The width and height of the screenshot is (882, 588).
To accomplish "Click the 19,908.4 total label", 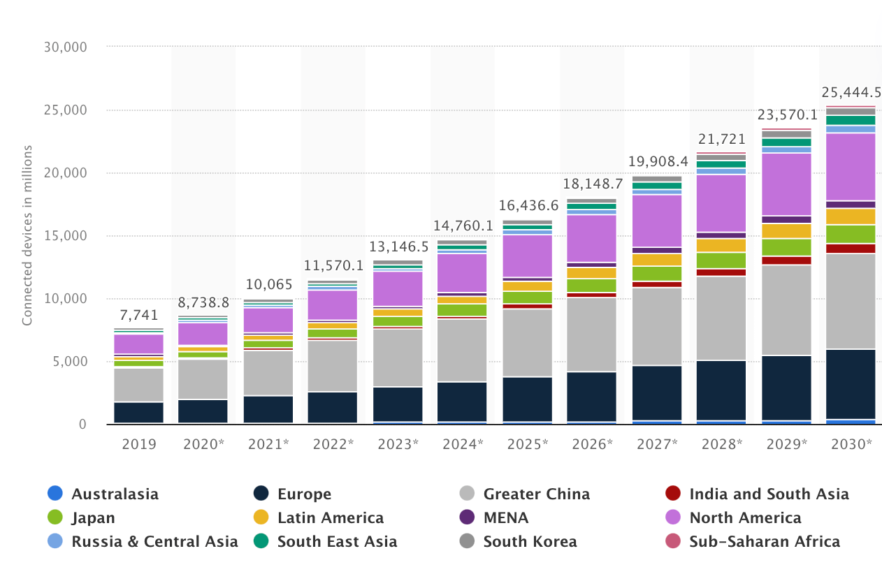I will (x=658, y=162).
